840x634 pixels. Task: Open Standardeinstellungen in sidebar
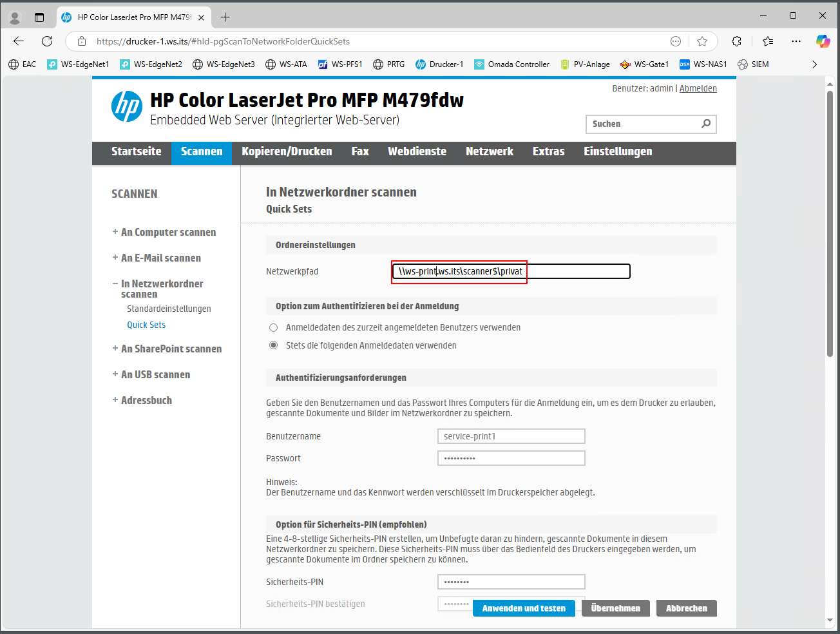(169, 309)
